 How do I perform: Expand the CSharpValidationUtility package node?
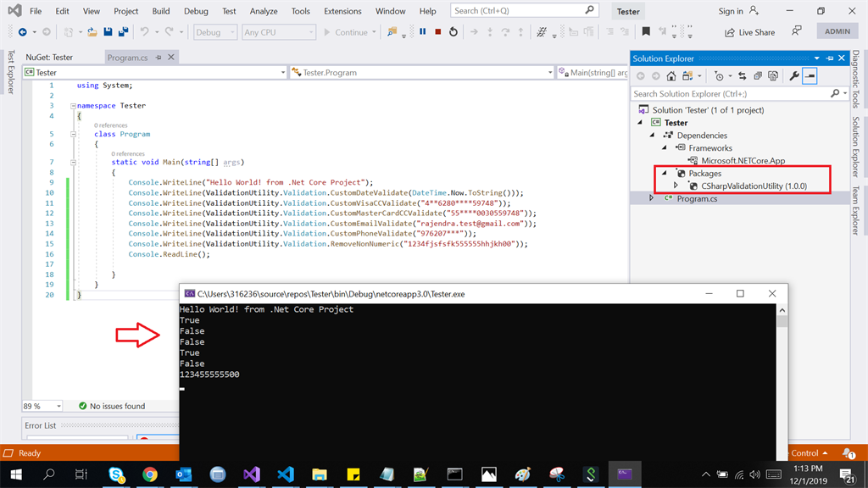(676, 186)
